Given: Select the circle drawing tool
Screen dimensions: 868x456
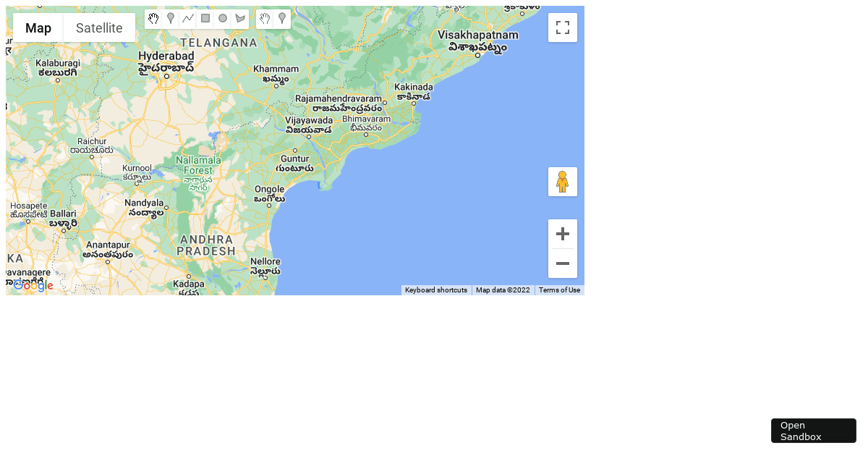Looking at the screenshot, I should (223, 19).
